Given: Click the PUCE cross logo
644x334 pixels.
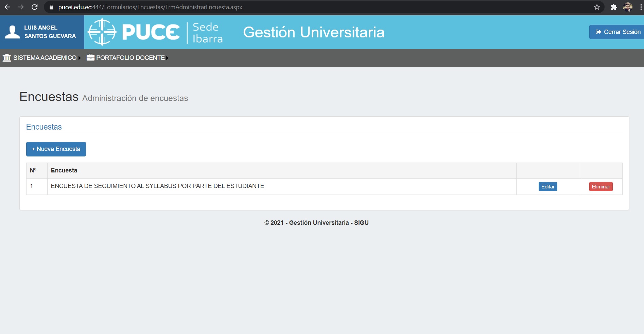Looking at the screenshot, I should [x=102, y=32].
